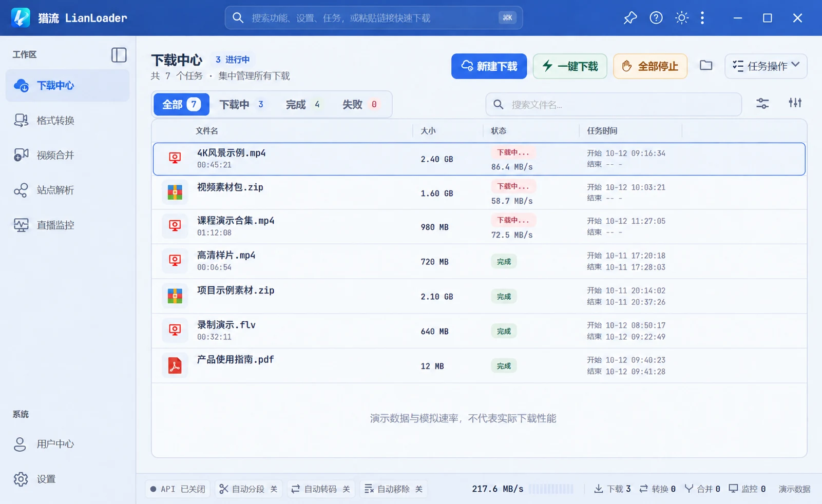Screen dimensions: 822x504
Task: Click the 217.6 MB/s total speed
Action: 498,489
